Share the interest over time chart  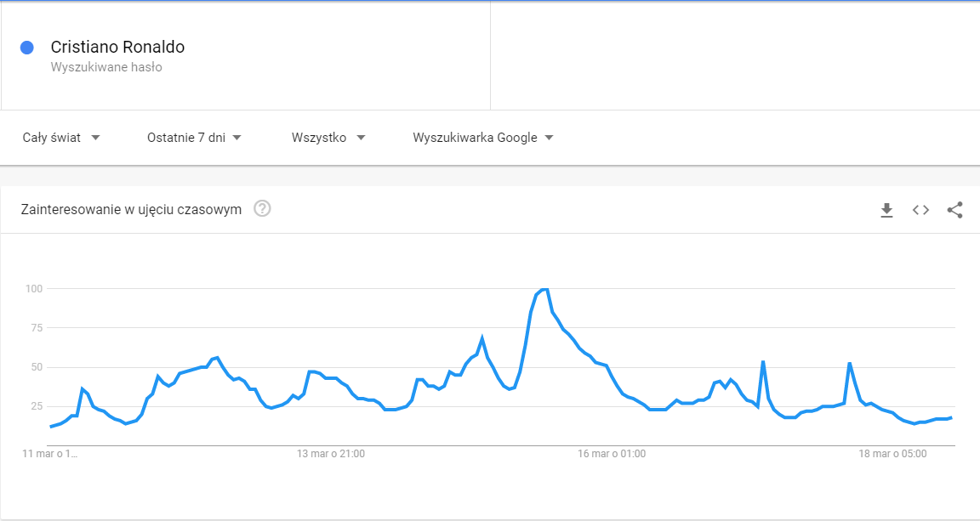(954, 210)
